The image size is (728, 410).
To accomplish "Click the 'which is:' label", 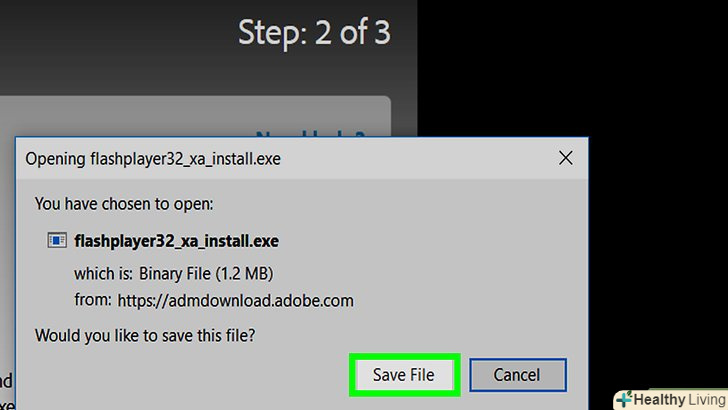I will pos(102,273).
